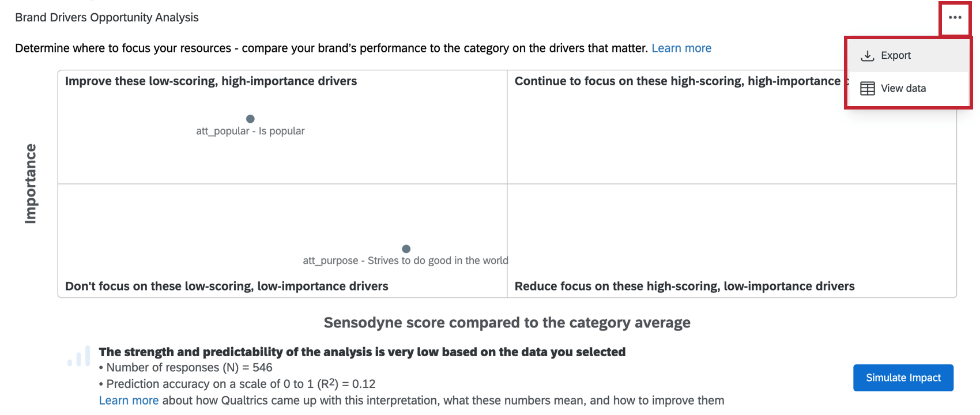Click the Sensodyne score axis caption
This screenshot has height=415, width=980.
[507, 323]
